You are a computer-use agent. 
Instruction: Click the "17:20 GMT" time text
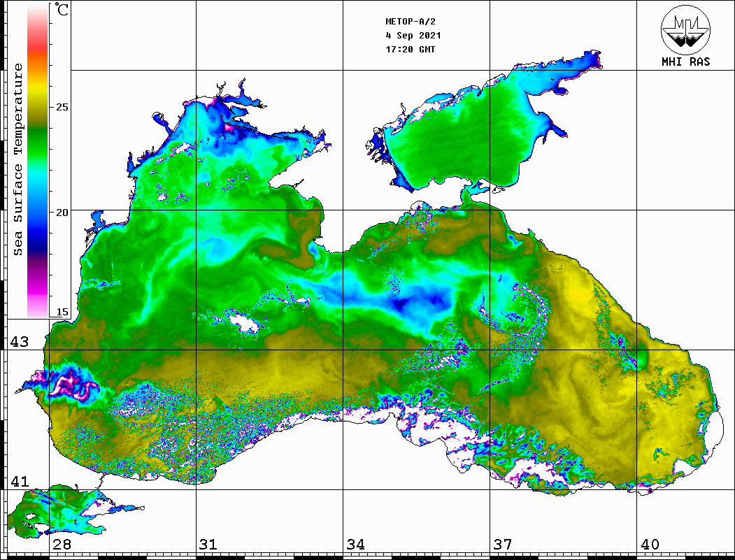[411, 49]
